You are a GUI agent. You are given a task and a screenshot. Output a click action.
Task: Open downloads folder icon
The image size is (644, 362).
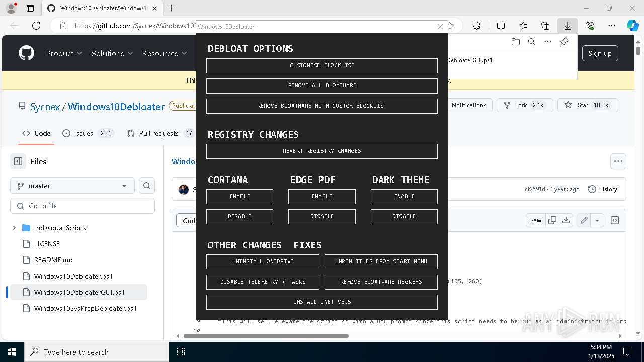tap(515, 42)
